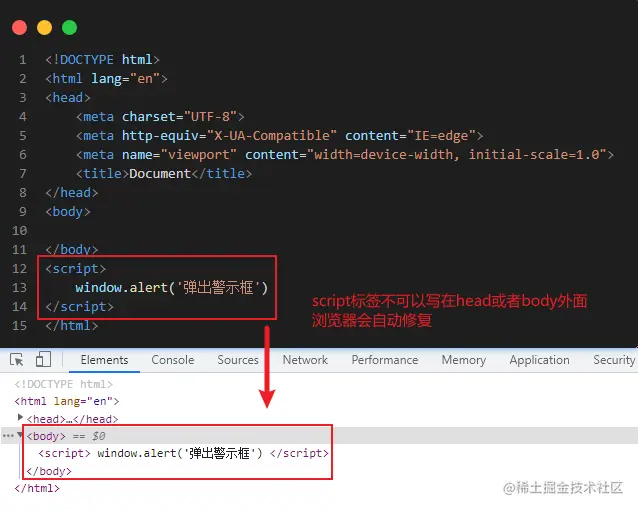Open the Security tab
This screenshot has height=510, width=638.
coord(614,360)
